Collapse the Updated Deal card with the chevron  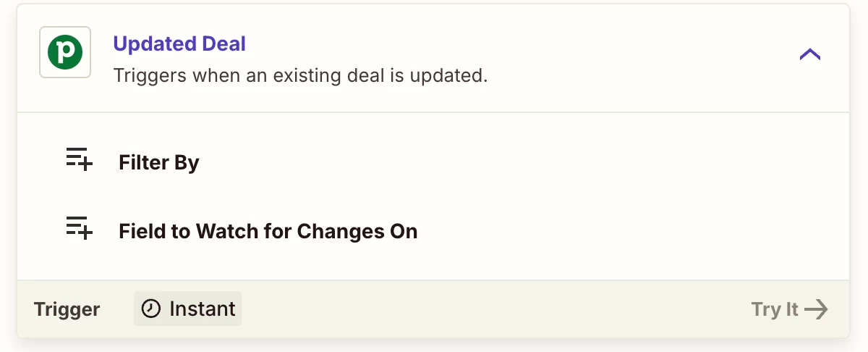click(x=809, y=54)
